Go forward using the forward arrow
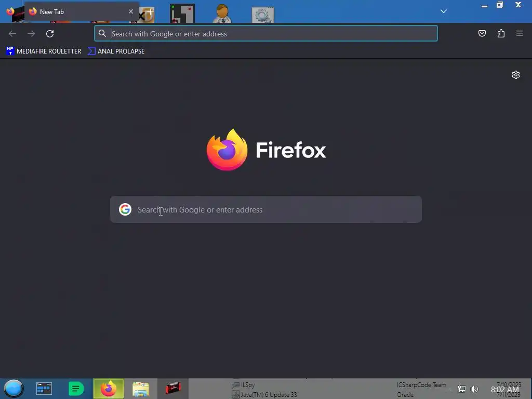 31,34
